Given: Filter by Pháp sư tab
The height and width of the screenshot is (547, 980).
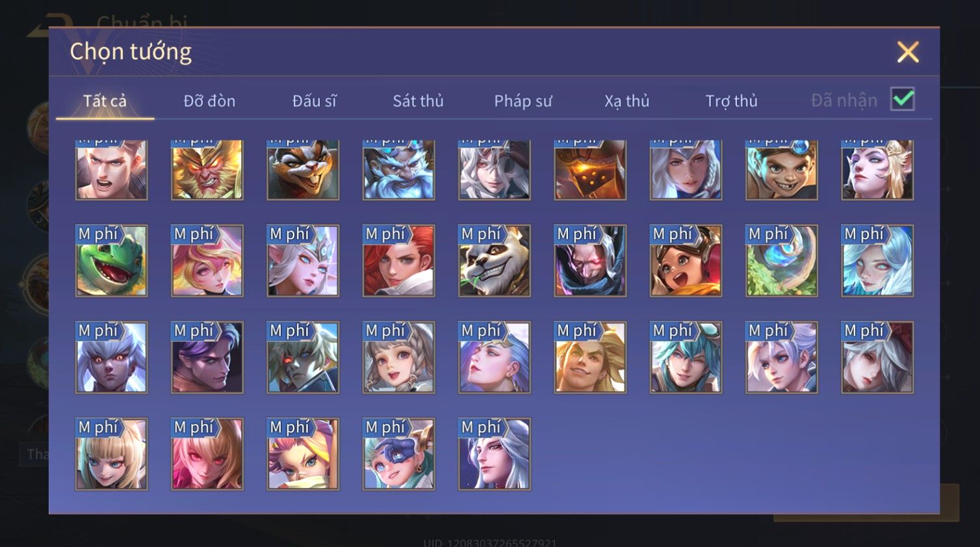Looking at the screenshot, I should click(522, 101).
